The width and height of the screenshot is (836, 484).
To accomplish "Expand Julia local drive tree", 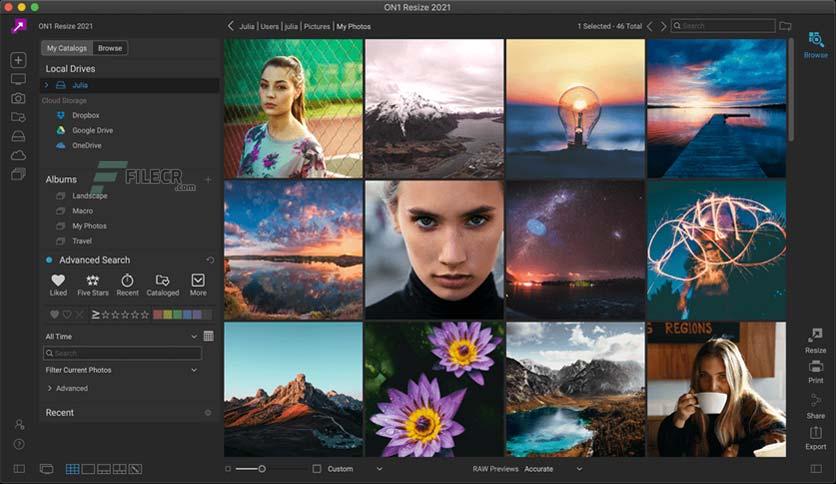I will click(x=46, y=85).
